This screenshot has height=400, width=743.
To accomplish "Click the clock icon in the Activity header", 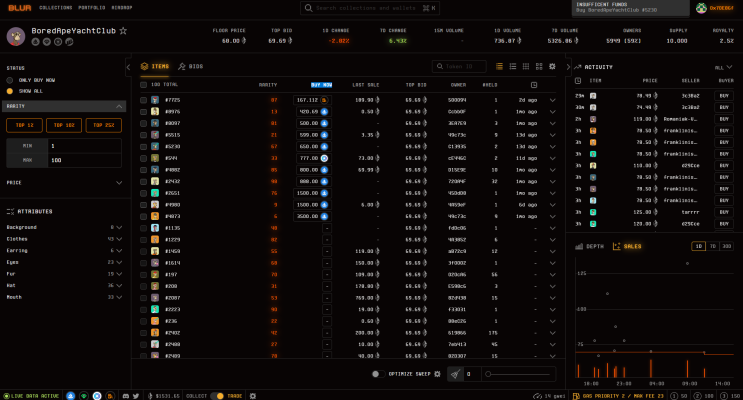I will click(578, 81).
